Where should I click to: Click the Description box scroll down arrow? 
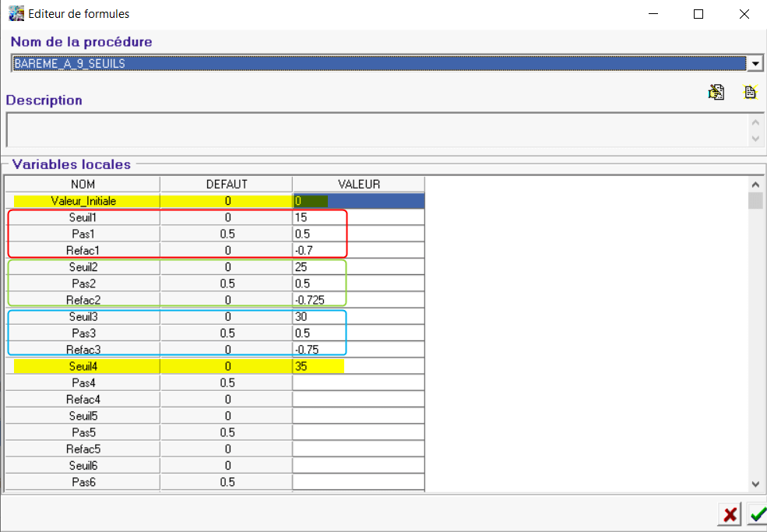755,139
